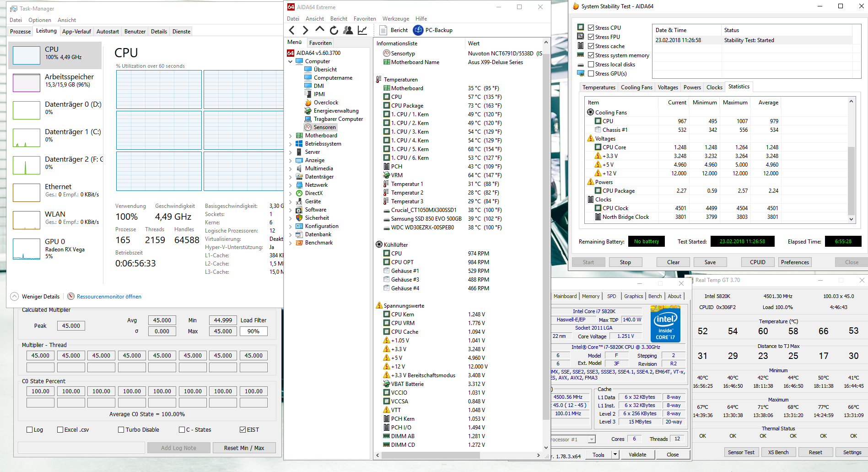The image size is (868, 472).
Task: Click the AIDA64 Extreme title bar icon
Action: [291, 7]
